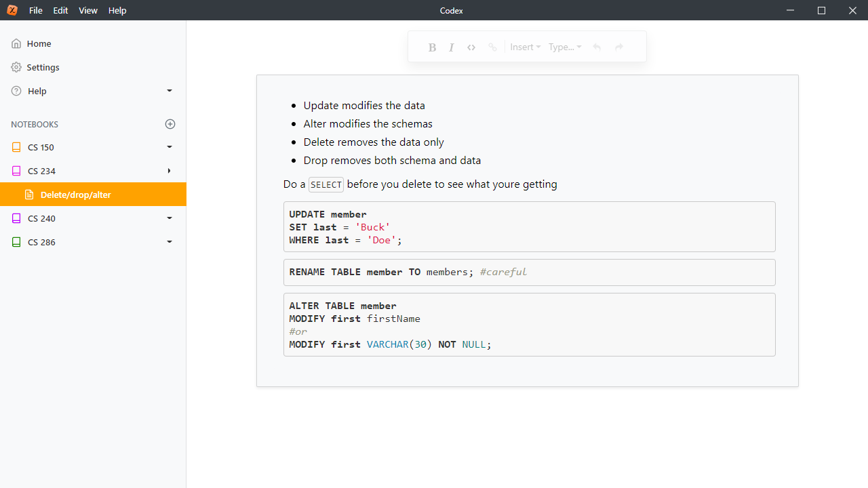
Task: Redo the last undone edit
Action: click(x=618, y=47)
